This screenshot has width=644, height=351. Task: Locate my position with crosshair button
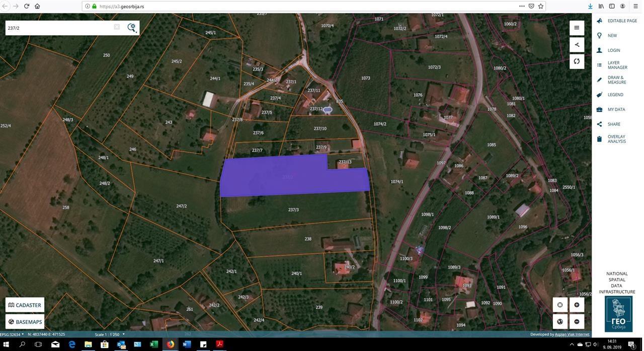(x=560, y=305)
